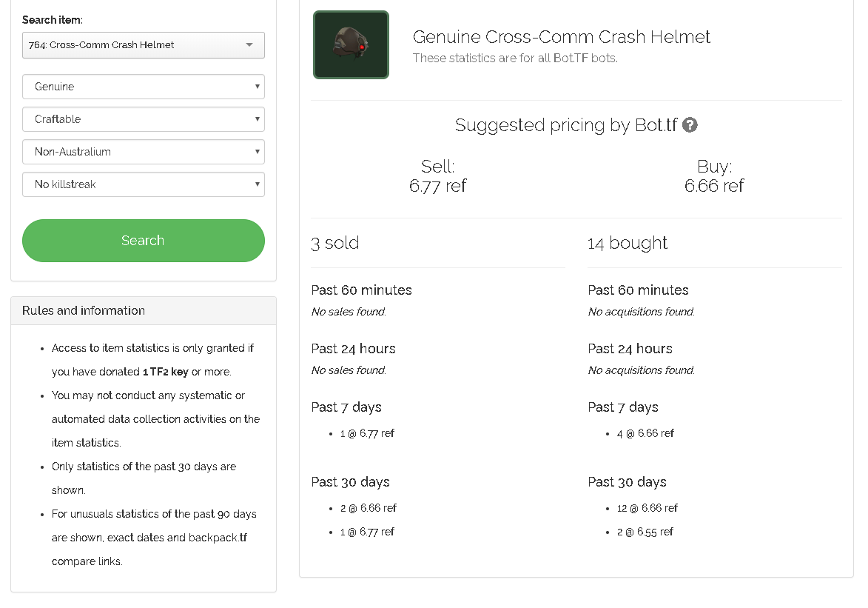
Task: Click the Genuine Cross-Comm Crash Helmet title
Action: (x=561, y=37)
